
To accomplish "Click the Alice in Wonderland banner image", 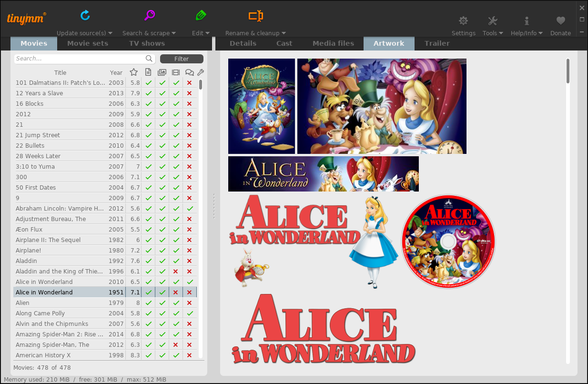I will coord(324,174).
